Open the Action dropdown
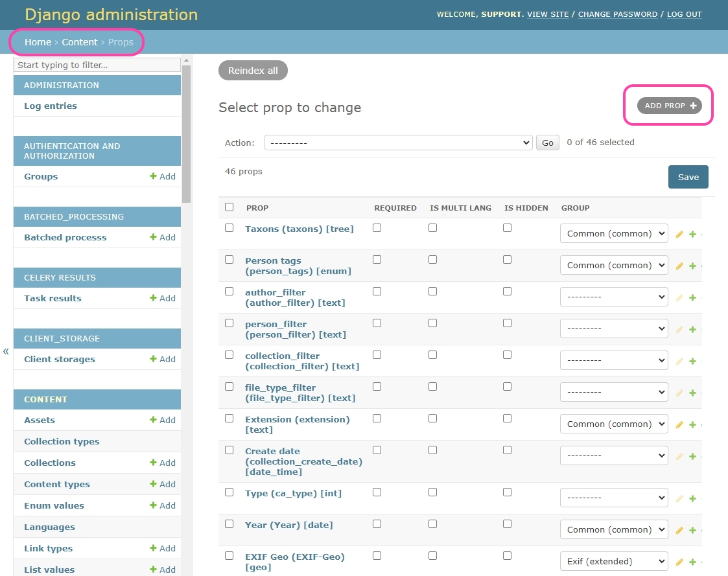728x576 pixels. [x=398, y=143]
